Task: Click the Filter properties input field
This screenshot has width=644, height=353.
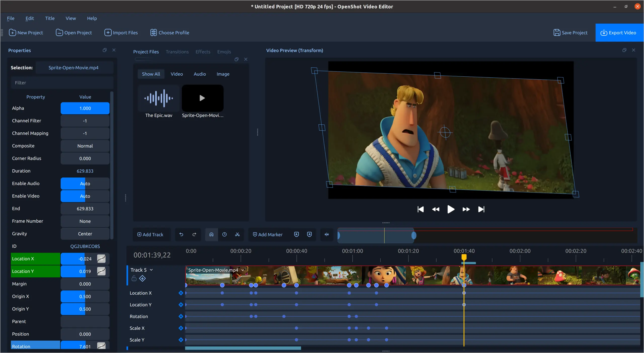Action: click(x=62, y=83)
